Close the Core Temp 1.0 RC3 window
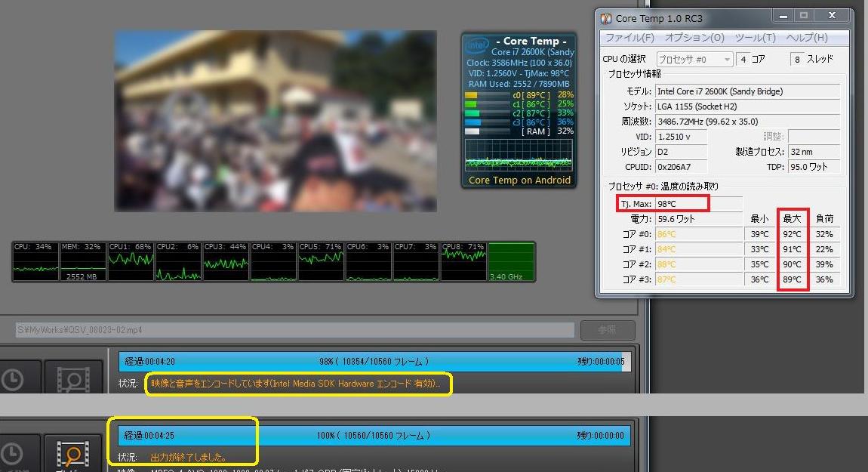The image size is (868, 472). click(832, 16)
